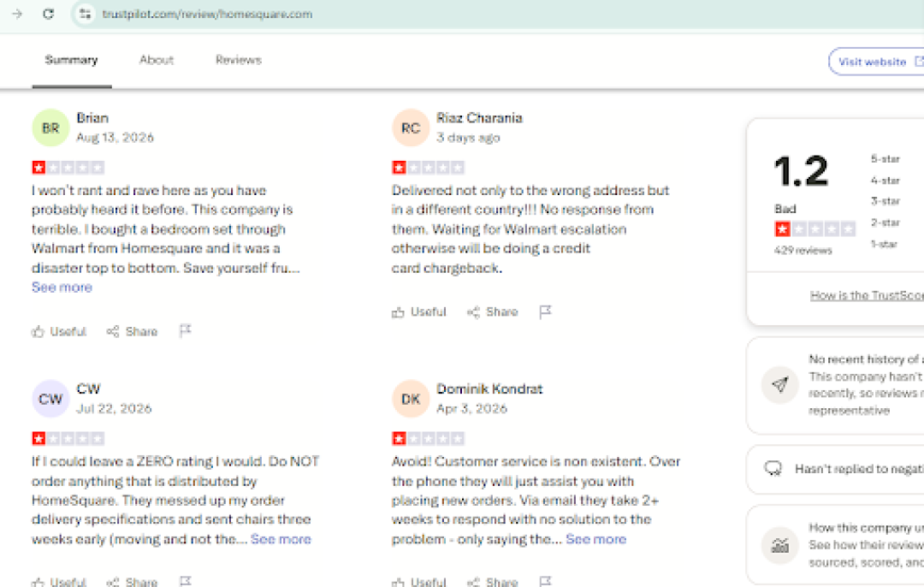Screen dimensions: 924x587
Task: Open Brian's BR avatar
Action: pyautogui.click(x=50, y=127)
